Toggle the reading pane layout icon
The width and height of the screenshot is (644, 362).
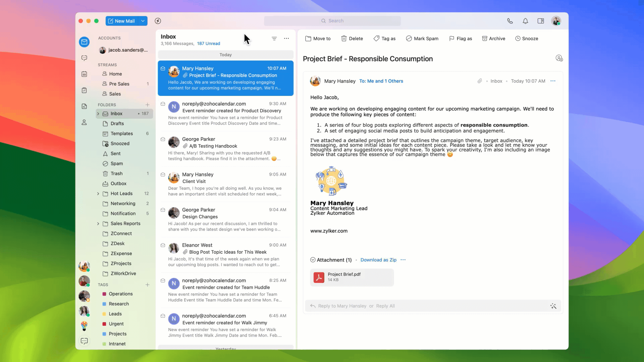tap(541, 21)
